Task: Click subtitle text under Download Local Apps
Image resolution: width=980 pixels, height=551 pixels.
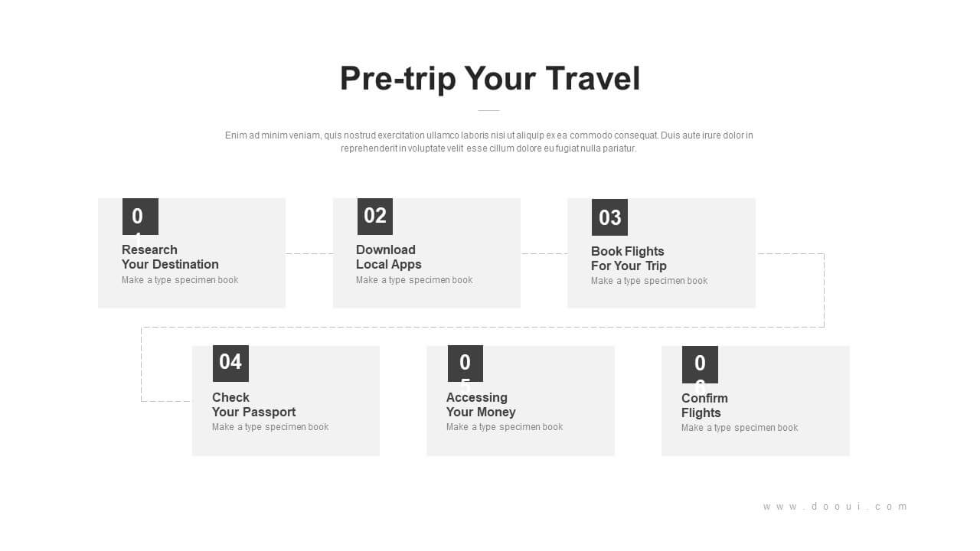Action: [414, 280]
